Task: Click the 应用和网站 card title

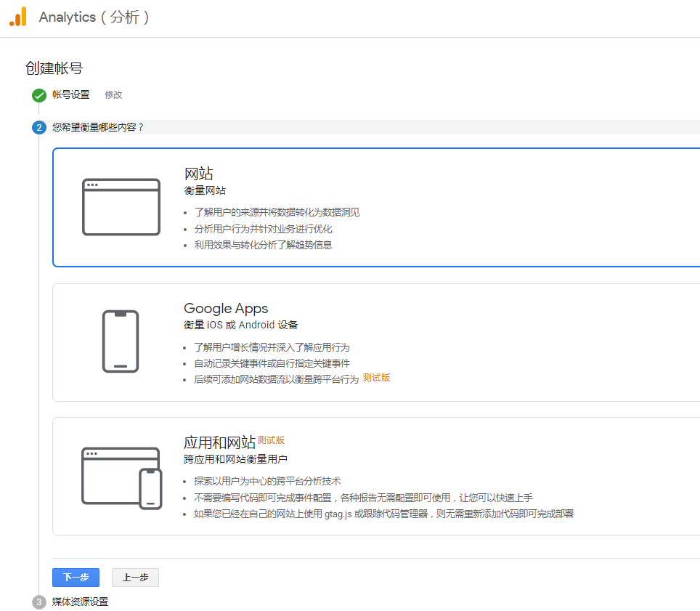Action: pyautogui.click(x=219, y=442)
